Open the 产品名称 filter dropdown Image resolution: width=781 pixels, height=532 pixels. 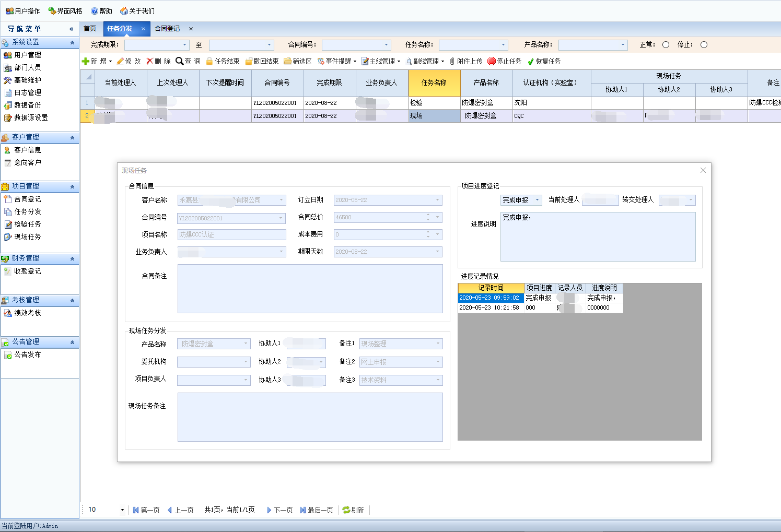[623, 45]
